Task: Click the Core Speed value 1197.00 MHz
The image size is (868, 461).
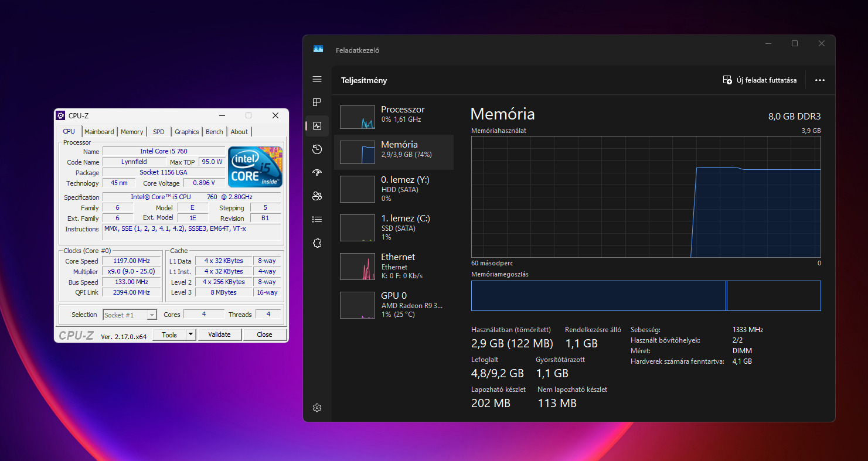Action: [x=132, y=261]
